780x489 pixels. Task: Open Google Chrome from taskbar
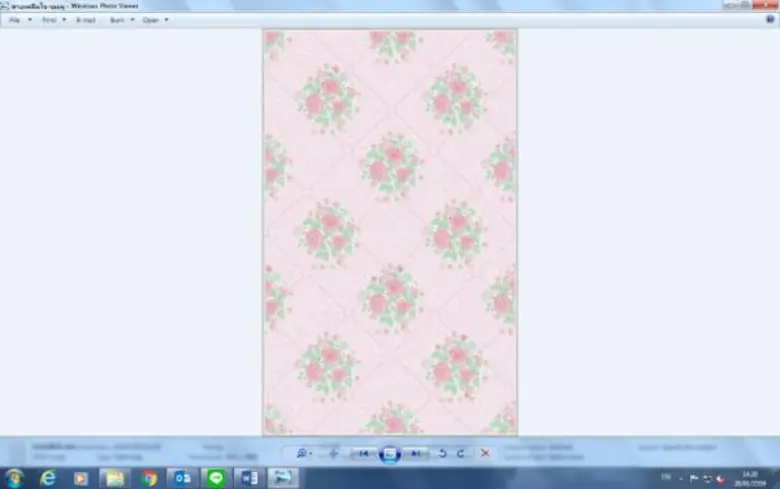coord(150,478)
